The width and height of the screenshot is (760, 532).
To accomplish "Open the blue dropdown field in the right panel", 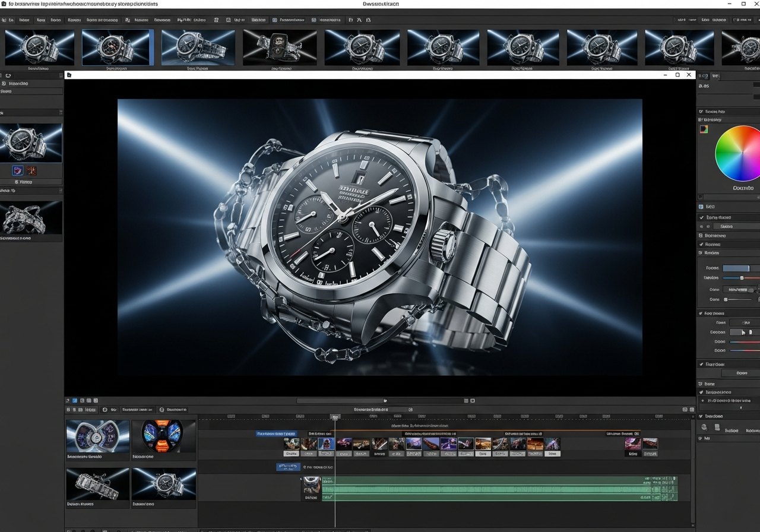I will [736, 268].
